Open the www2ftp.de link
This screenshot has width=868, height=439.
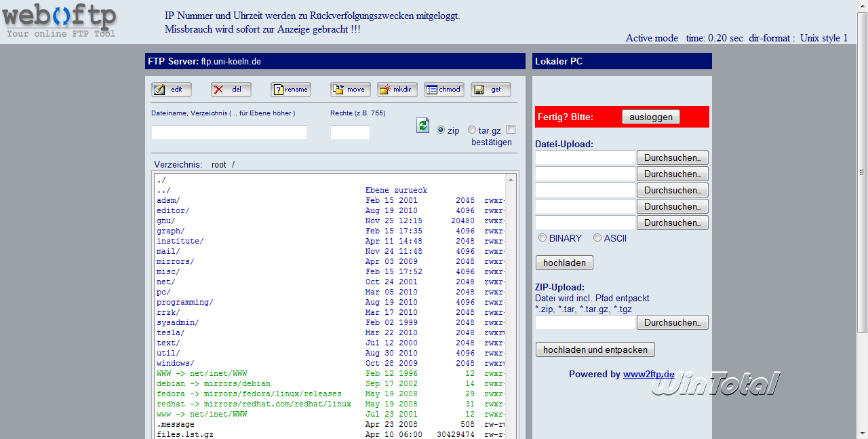pos(648,375)
